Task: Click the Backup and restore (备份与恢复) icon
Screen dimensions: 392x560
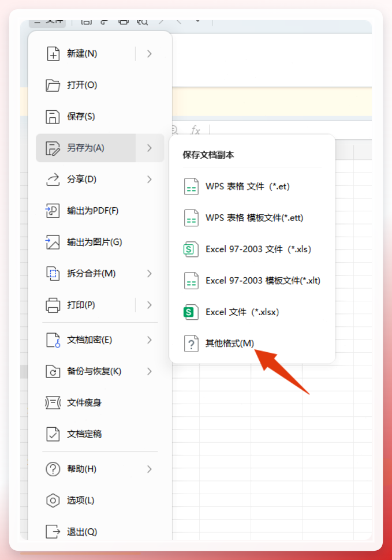Action: pos(53,371)
